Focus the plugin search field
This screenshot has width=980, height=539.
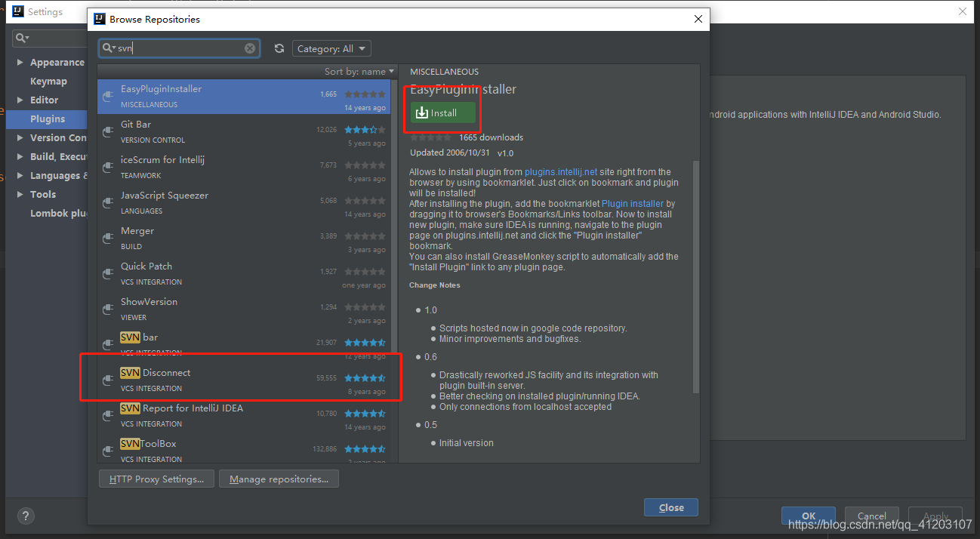[x=180, y=48]
